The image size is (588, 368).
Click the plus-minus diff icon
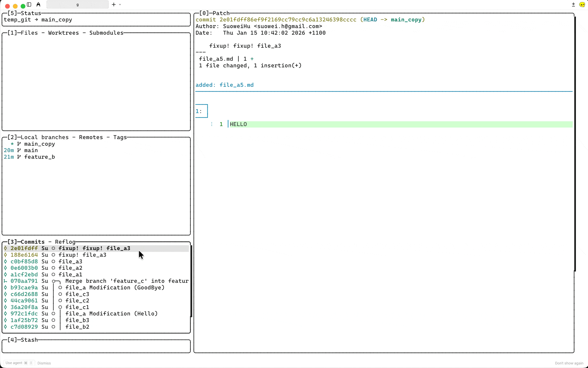pos(573,4)
